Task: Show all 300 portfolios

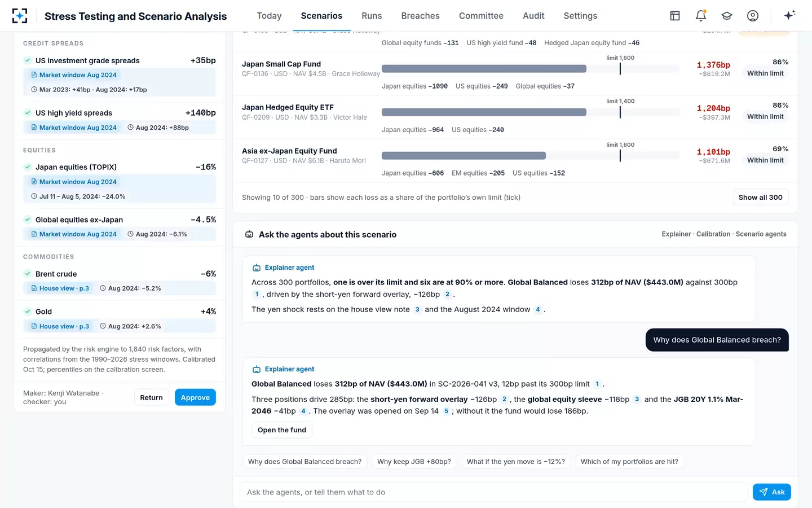Action: [760, 198]
